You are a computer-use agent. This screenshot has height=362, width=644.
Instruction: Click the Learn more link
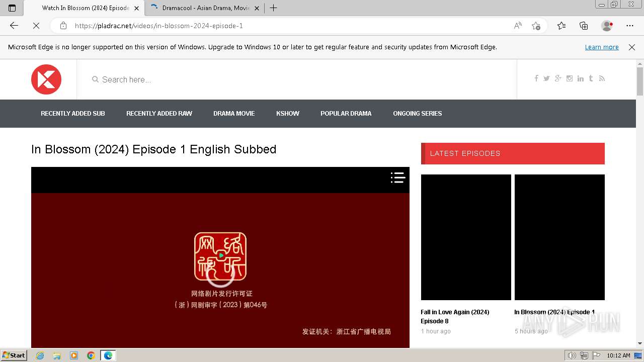coord(602,47)
